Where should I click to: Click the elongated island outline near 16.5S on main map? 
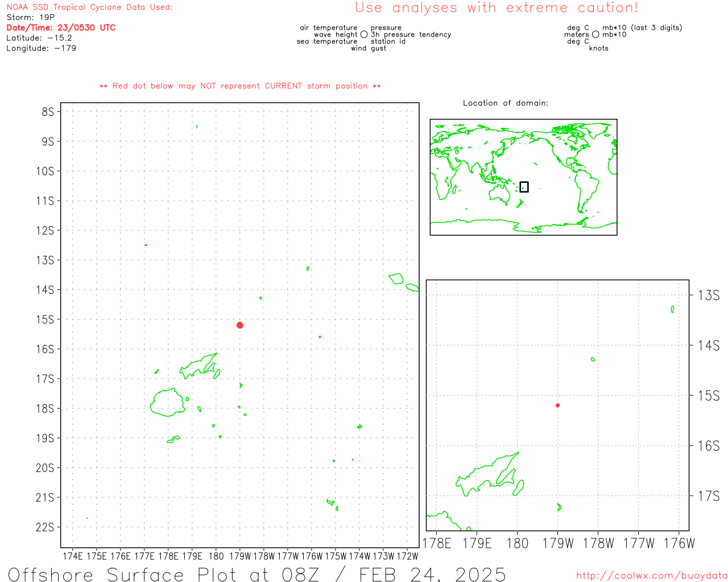tap(200, 365)
